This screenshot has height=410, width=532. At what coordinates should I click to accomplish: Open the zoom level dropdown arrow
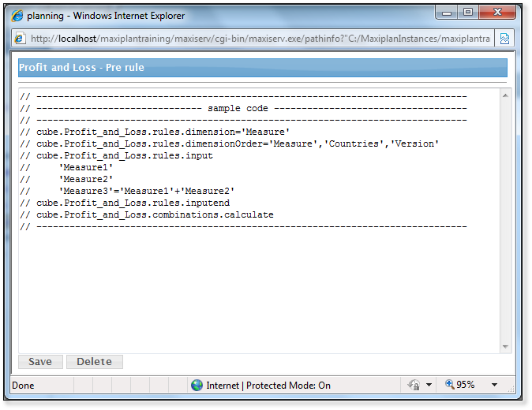coord(495,385)
